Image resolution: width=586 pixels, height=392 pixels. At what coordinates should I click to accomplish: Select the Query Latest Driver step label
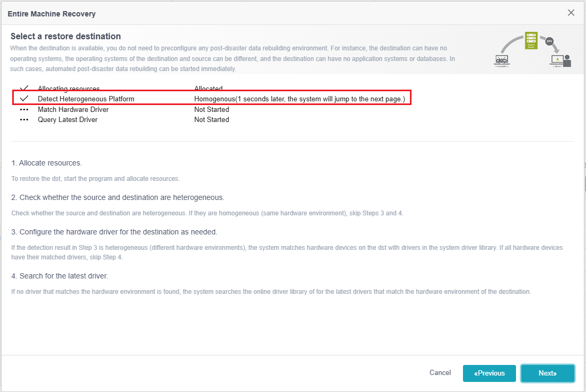[68, 119]
